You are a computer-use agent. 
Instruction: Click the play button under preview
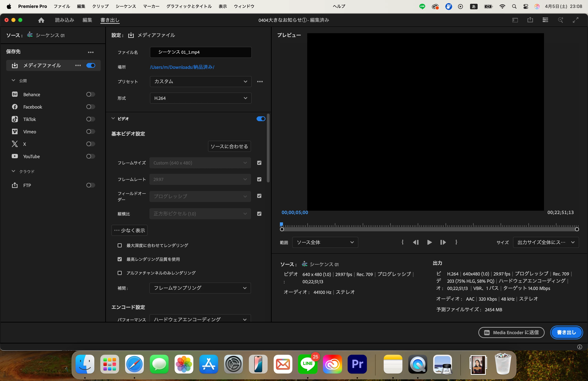(x=429, y=242)
